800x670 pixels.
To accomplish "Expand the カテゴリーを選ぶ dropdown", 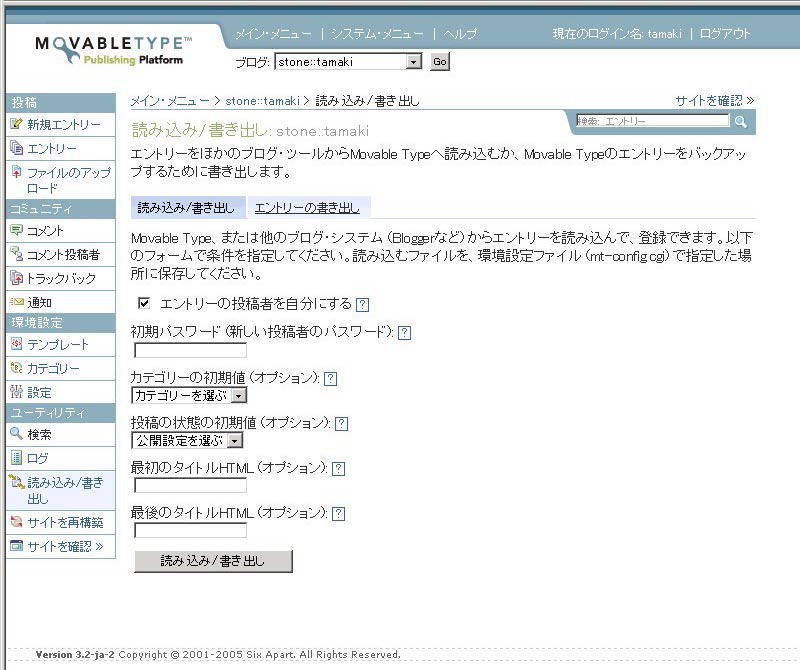I will click(x=190, y=395).
